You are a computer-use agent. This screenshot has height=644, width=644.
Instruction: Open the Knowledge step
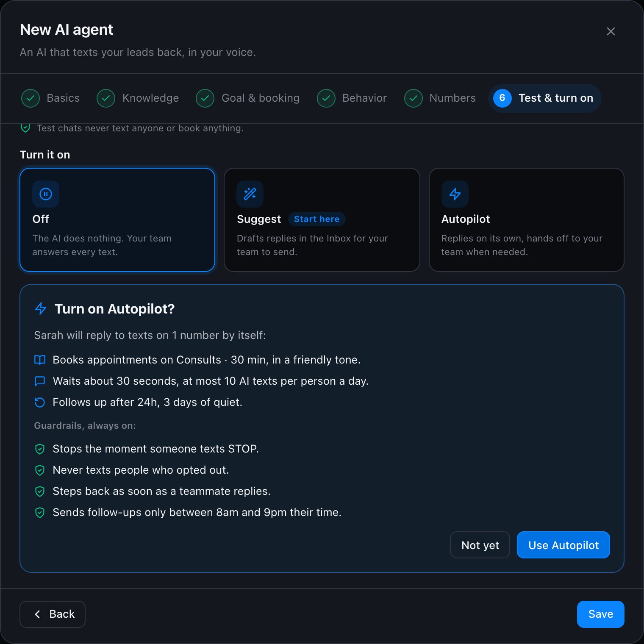point(138,98)
